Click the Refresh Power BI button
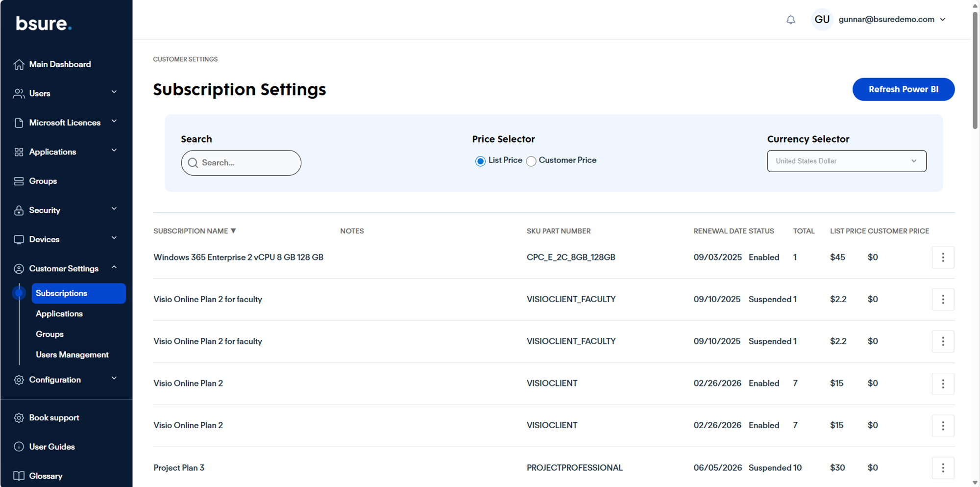980x487 pixels. [x=903, y=89]
